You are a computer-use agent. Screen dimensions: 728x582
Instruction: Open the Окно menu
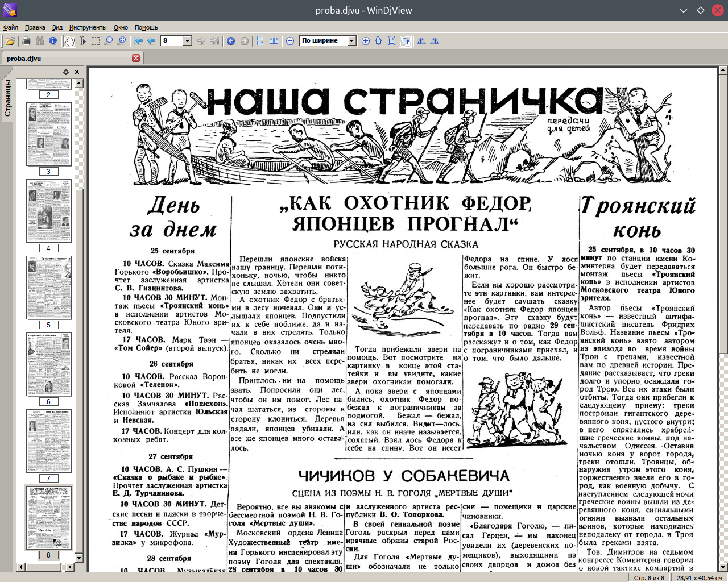[121, 27]
